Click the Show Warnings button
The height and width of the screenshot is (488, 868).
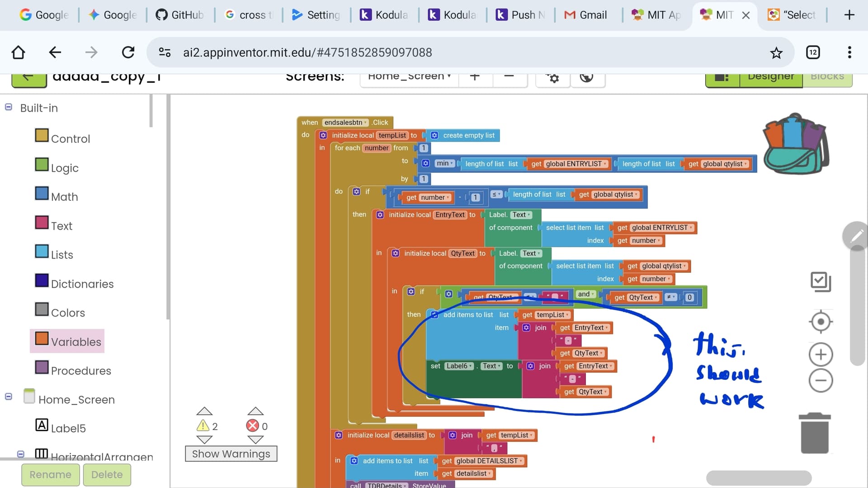point(231,454)
